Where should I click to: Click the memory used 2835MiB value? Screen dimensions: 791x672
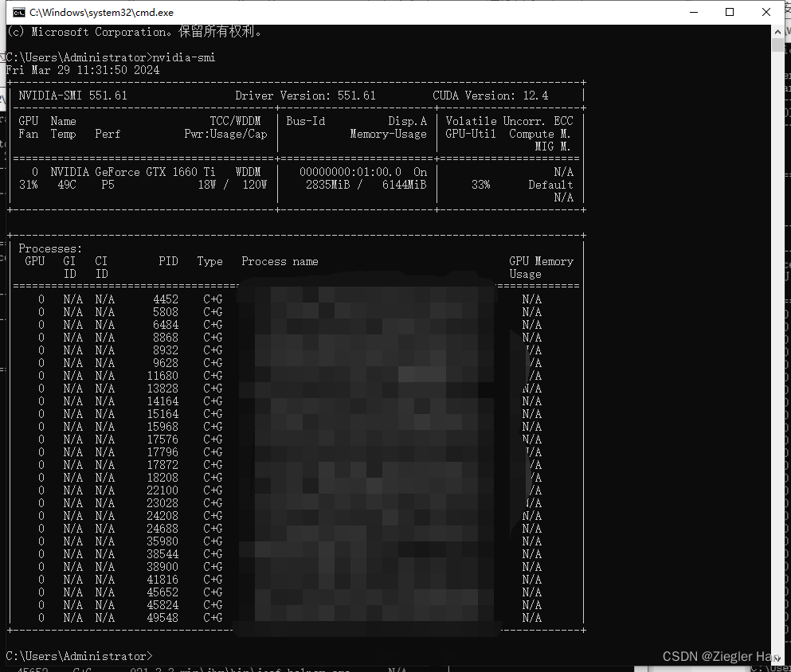[328, 185]
